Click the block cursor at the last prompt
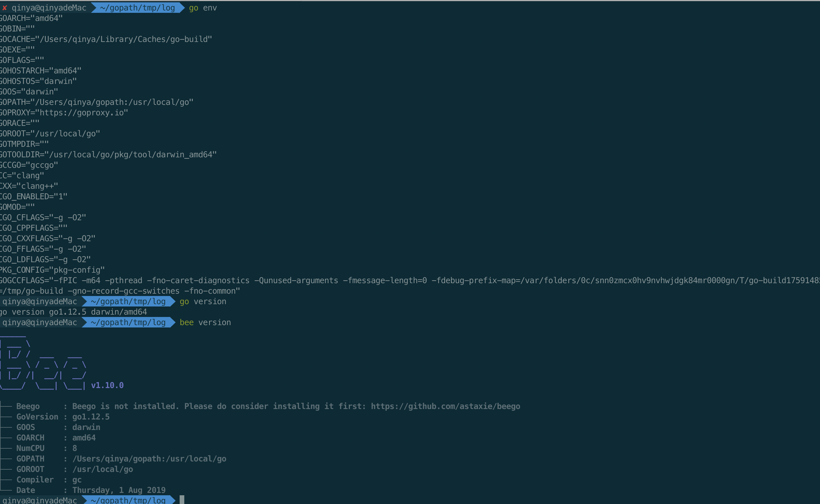The image size is (820, 504). point(182,500)
